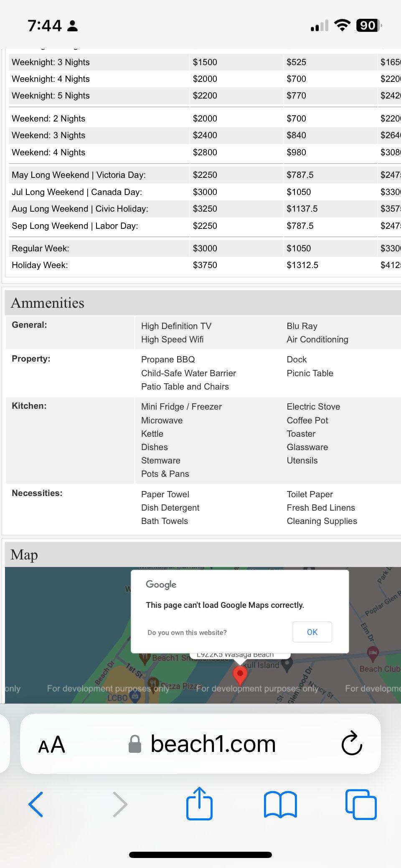Reload the beach1.com page
Screen dimensions: 401x868
[x=352, y=744]
